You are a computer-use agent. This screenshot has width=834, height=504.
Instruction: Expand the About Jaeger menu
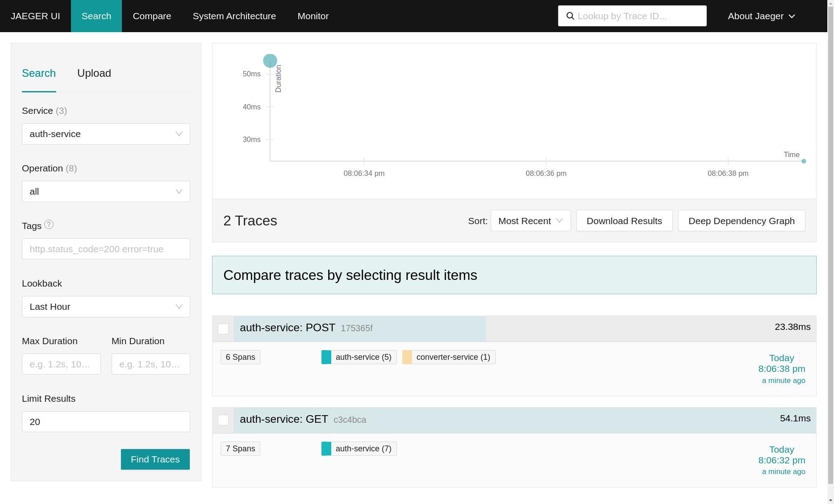click(x=761, y=16)
